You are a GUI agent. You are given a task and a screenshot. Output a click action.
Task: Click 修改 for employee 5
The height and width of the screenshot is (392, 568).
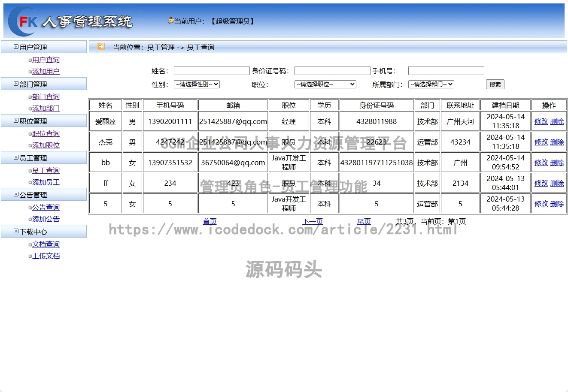click(x=541, y=204)
